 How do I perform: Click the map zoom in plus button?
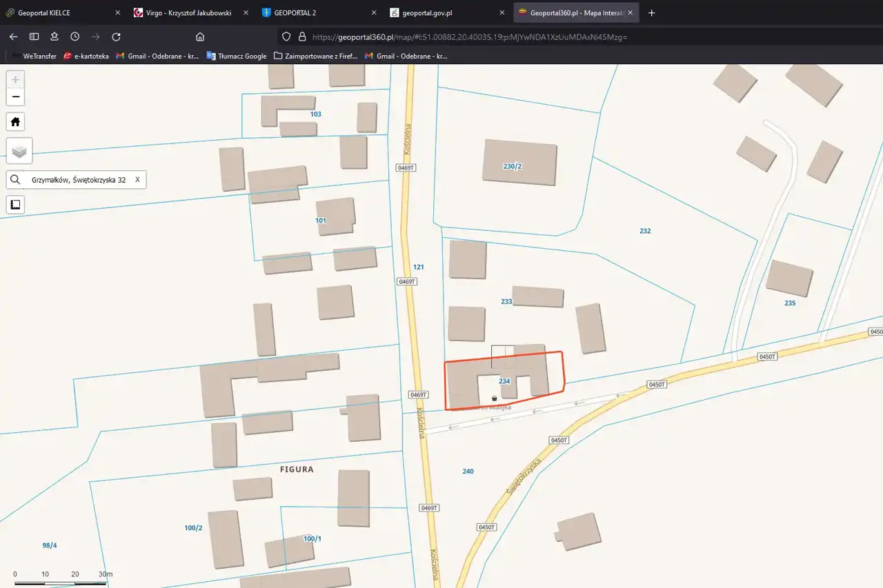[x=15, y=79]
